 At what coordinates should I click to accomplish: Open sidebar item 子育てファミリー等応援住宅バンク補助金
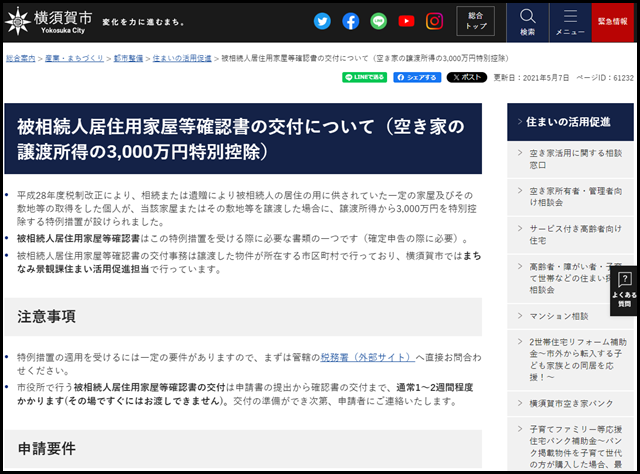coord(570,445)
